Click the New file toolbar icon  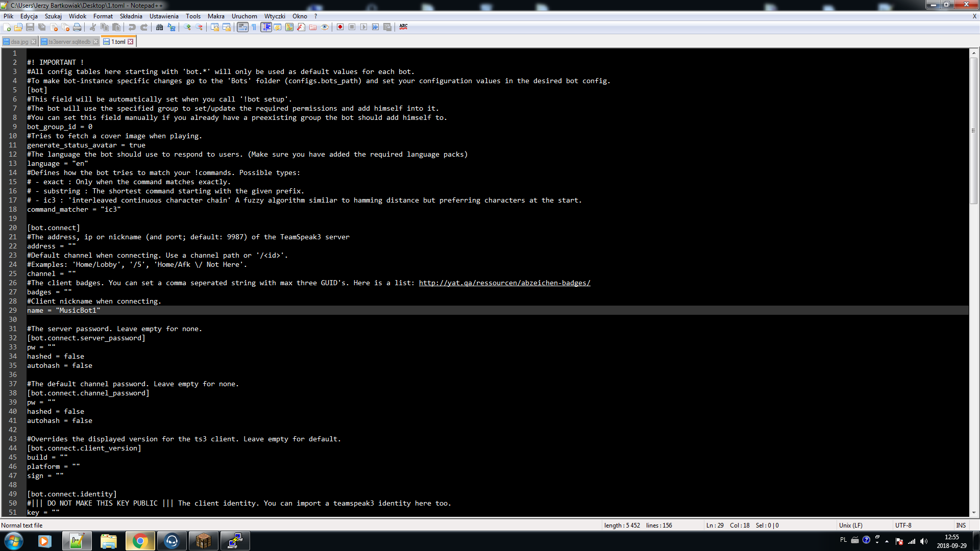7,27
